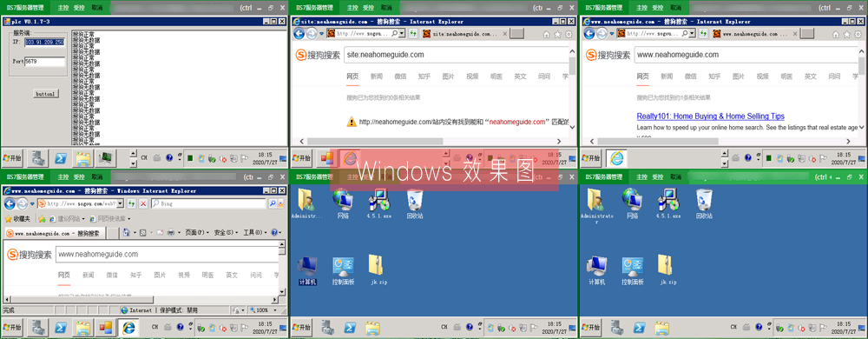Refresh page in site:neahomeguide.com IE window

click(412, 34)
